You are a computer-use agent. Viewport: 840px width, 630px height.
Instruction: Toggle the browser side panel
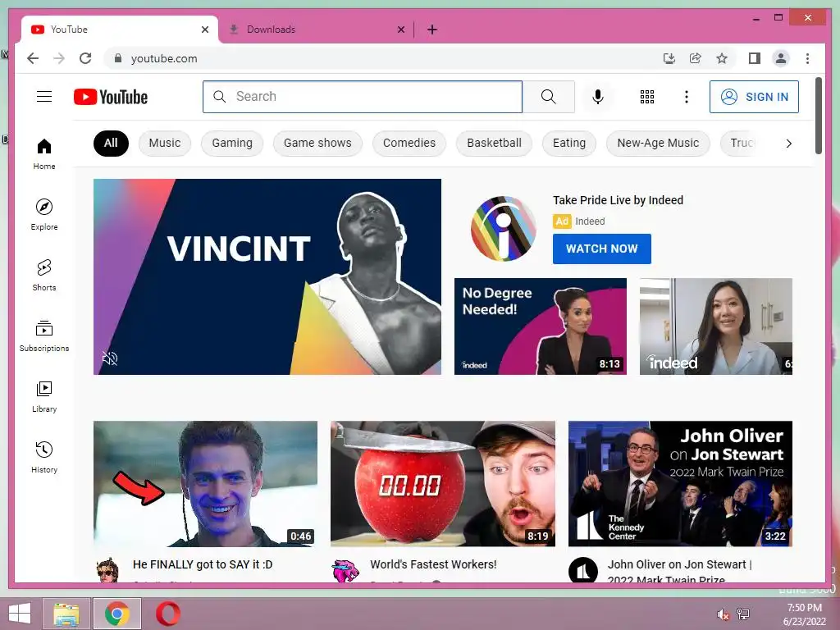[755, 58]
